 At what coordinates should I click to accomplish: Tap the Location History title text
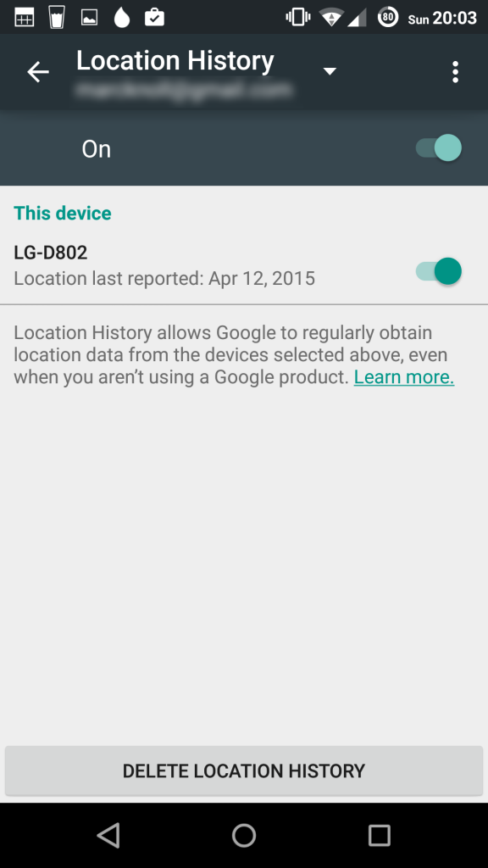click(175, 60)
